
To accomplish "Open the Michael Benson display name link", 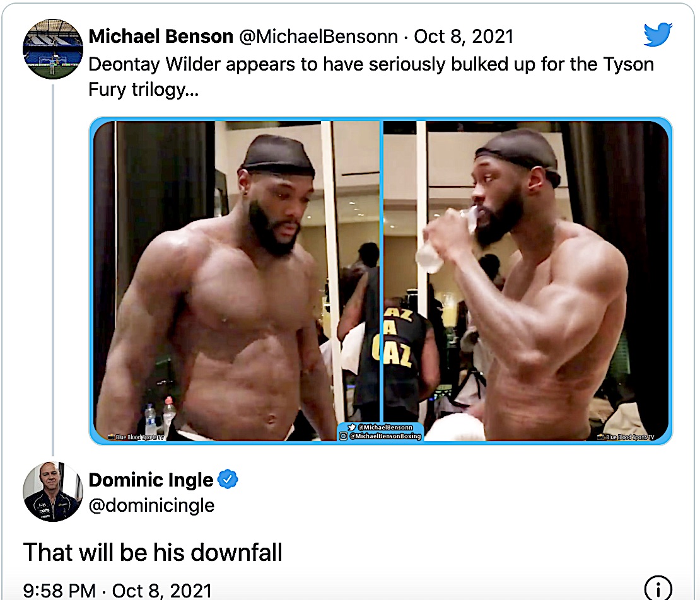I will pos(161,37).
